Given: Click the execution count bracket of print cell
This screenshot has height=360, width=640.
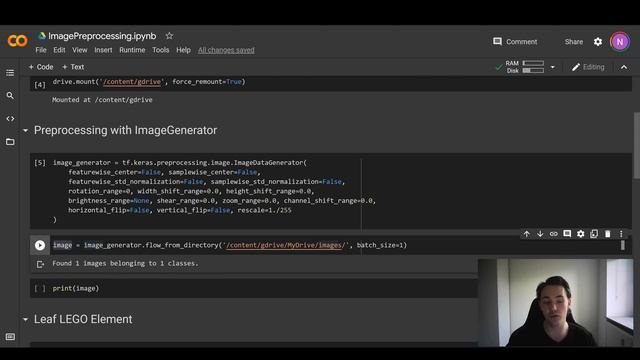Looking at the screenshot, I should (40, 289).
